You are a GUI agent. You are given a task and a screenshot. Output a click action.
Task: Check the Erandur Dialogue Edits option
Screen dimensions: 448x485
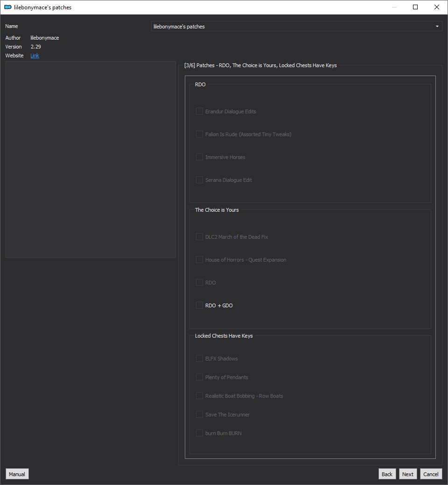[x=200, y=111]
